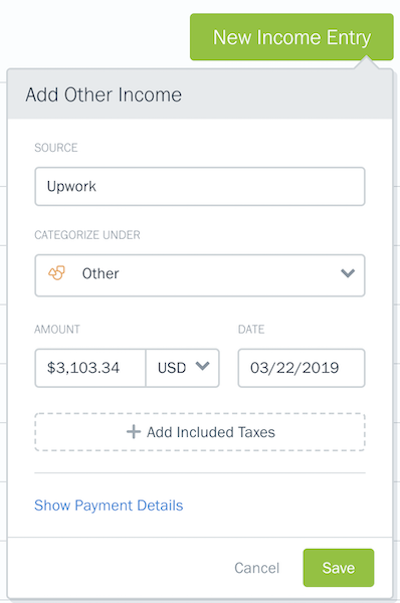Open the date field showing 03/22/2019
The width and height of the screenshot is (400, 603).
pos(301,368)
